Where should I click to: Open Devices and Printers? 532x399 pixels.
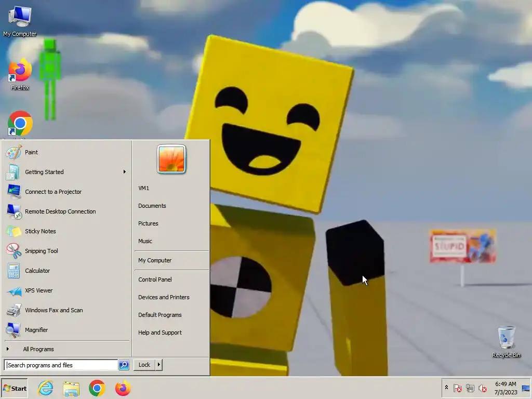[x=164, y=297]
